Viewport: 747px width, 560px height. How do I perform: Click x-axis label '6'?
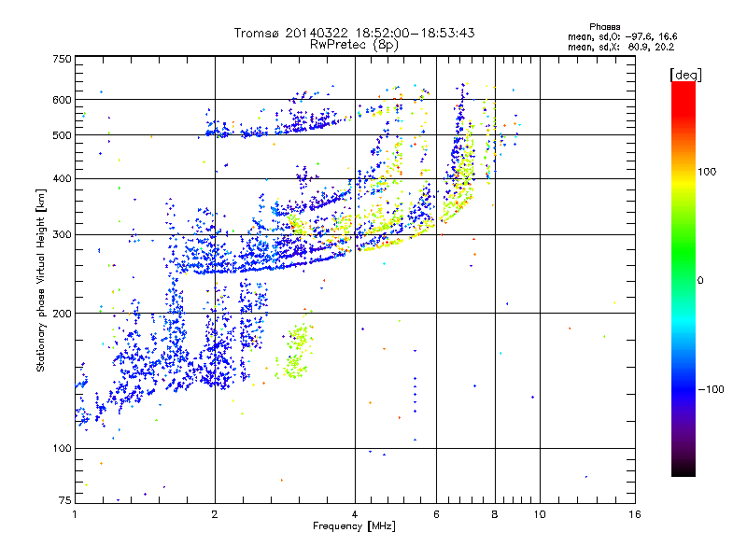[436, 514]
